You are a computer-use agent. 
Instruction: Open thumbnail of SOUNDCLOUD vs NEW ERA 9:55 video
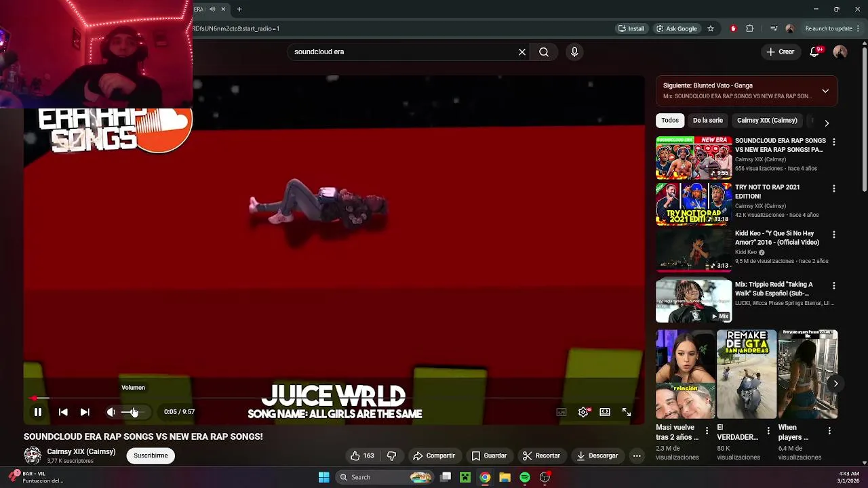[x=694, y=158]
